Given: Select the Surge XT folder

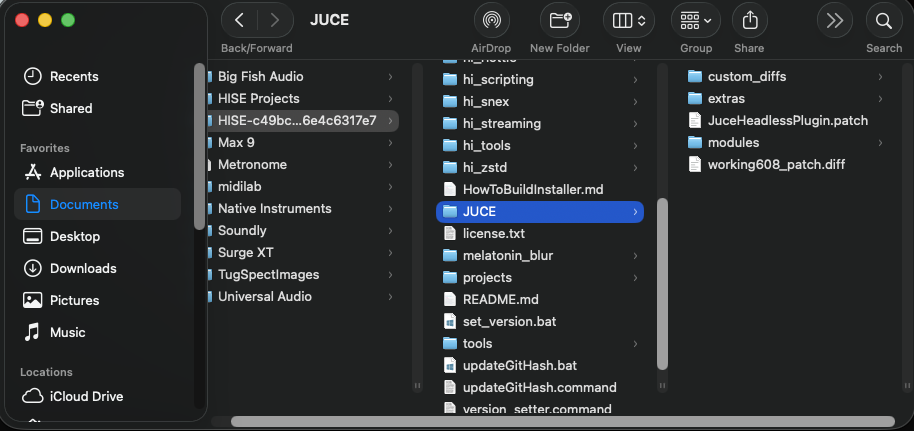Looking at the screenshot, I should (x=303, y=253).
